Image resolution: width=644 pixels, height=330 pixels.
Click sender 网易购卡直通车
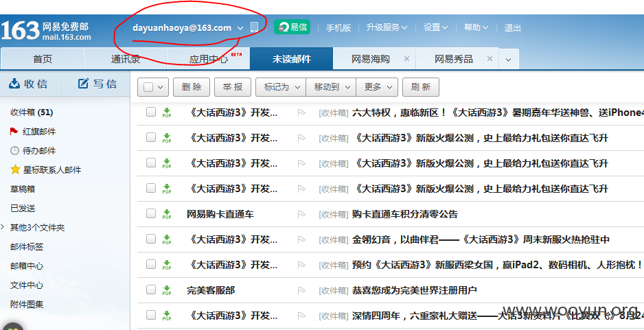pyautogui.click(x=220, y=214)
